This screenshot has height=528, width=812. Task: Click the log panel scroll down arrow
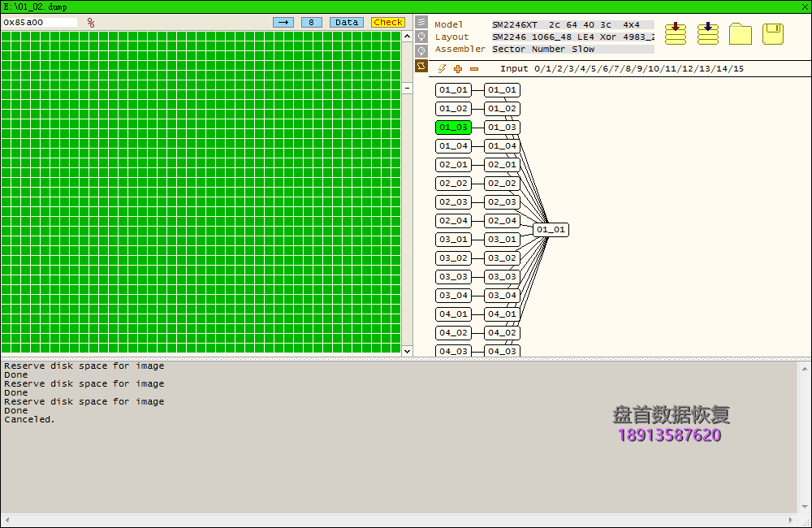[x=804, y=506]
